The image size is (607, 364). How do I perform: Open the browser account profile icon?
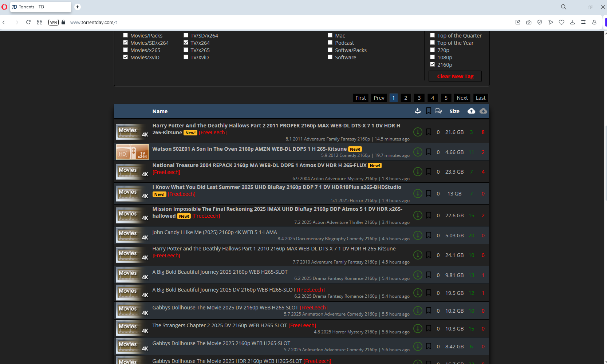(x=594, y=22)
